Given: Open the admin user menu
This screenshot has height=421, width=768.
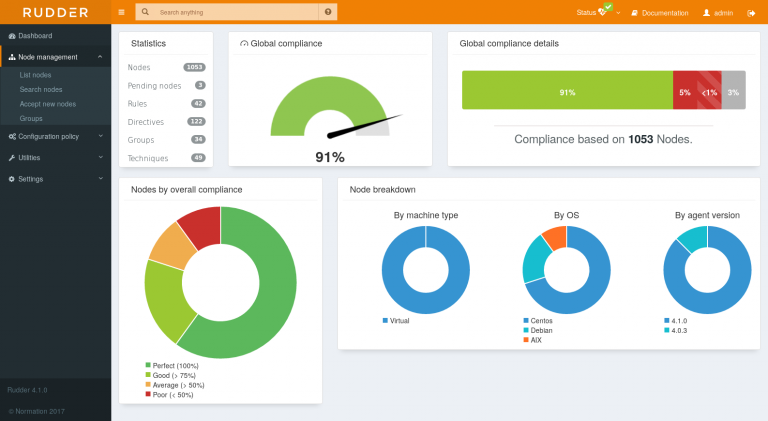Looking at the screenshot, I should [717, 13].
